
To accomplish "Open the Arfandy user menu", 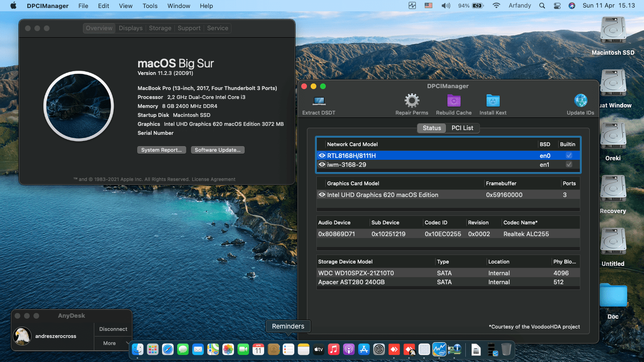I will click(520, 6).
